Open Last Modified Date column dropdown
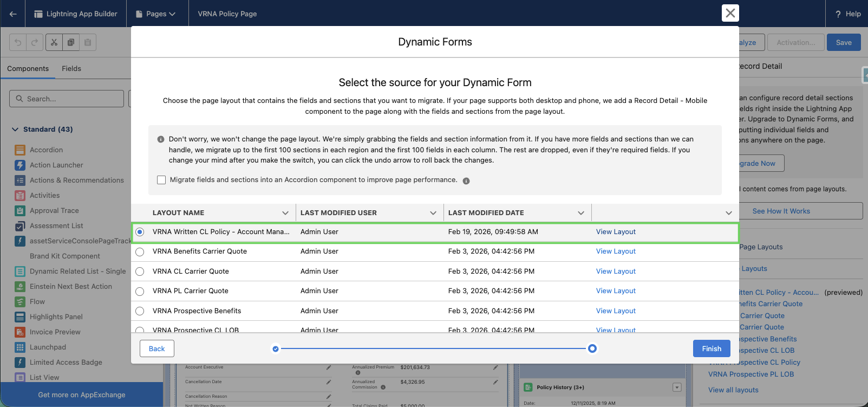The width and height of the screenshot is (868, 407). (581, 213)
